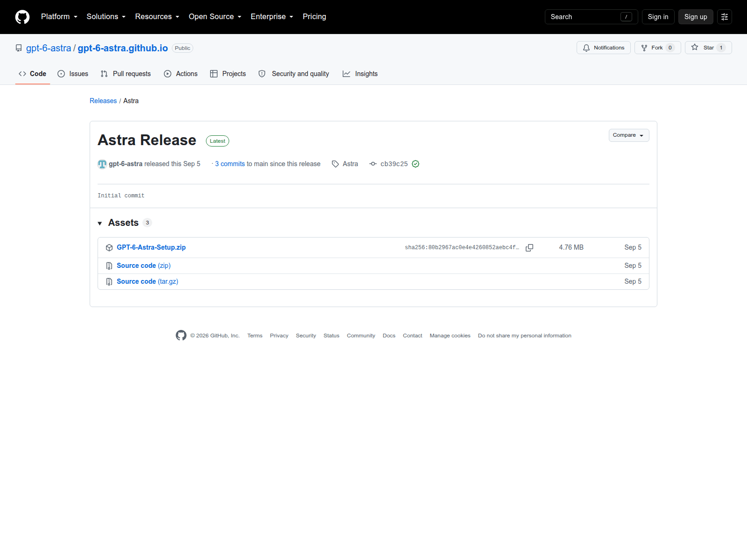Open gpt-6-astra.github.io repository link
The image size is (747, 560).
coord(123,48)
